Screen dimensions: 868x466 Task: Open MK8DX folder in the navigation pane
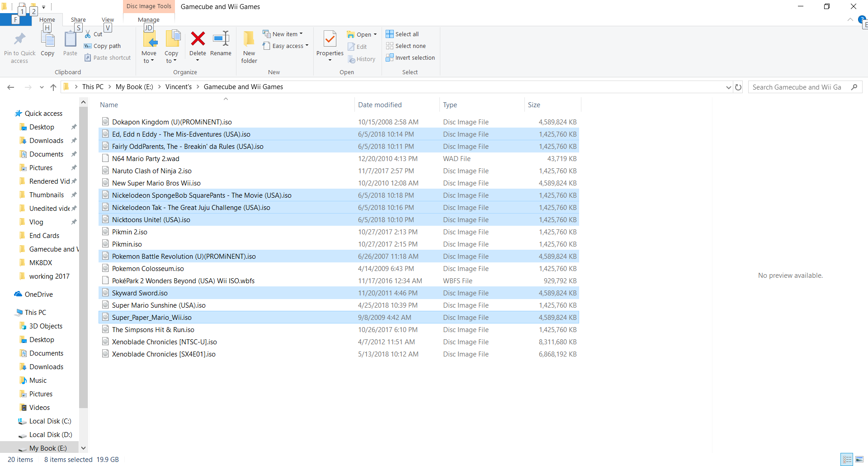coord(41,263)
